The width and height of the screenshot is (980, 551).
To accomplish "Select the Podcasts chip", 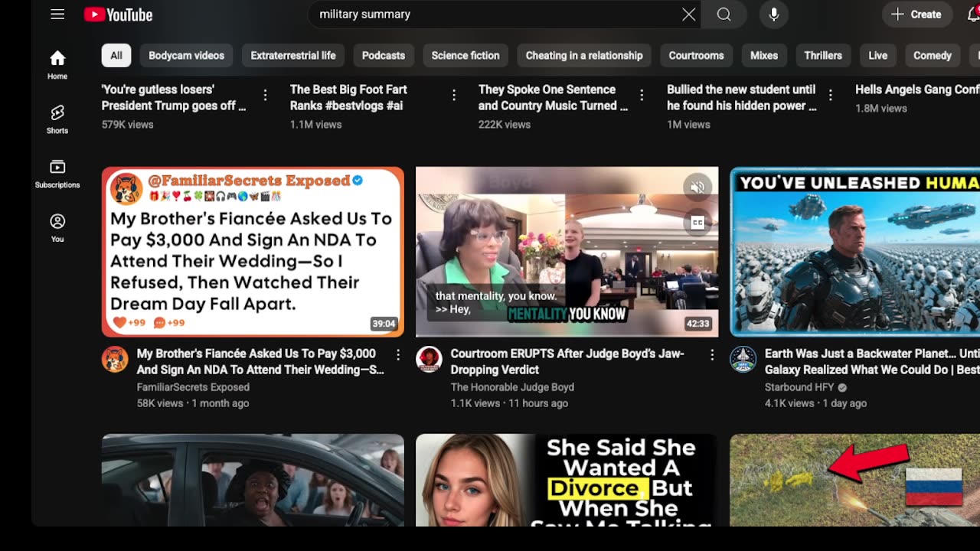I will pos(384,55).
